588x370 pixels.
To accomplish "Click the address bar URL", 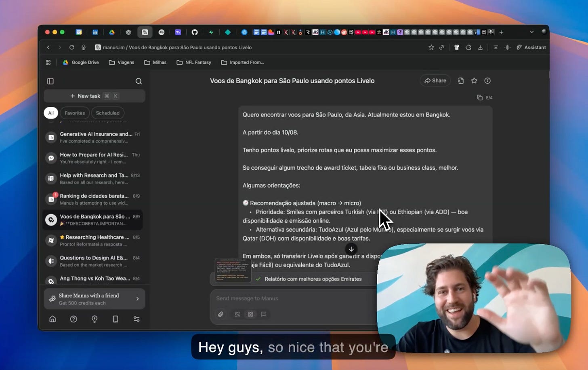I will click(x=177, y=47).
